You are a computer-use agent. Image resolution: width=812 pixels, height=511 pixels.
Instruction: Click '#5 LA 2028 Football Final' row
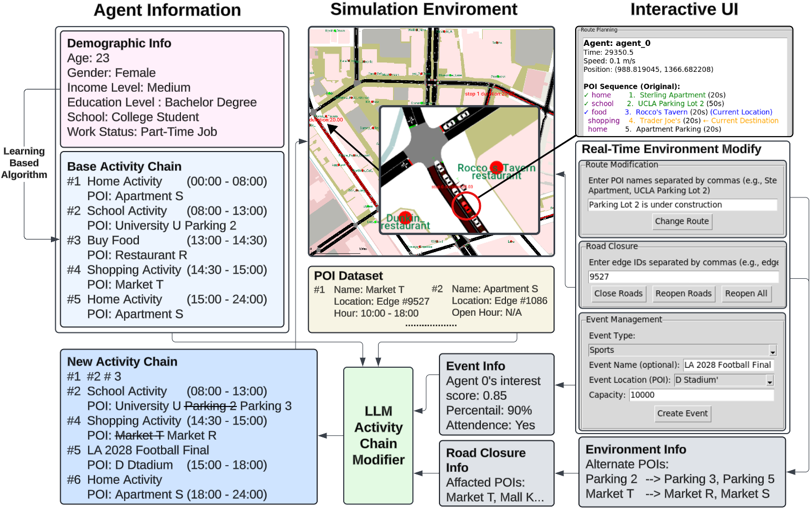(138, 450)
